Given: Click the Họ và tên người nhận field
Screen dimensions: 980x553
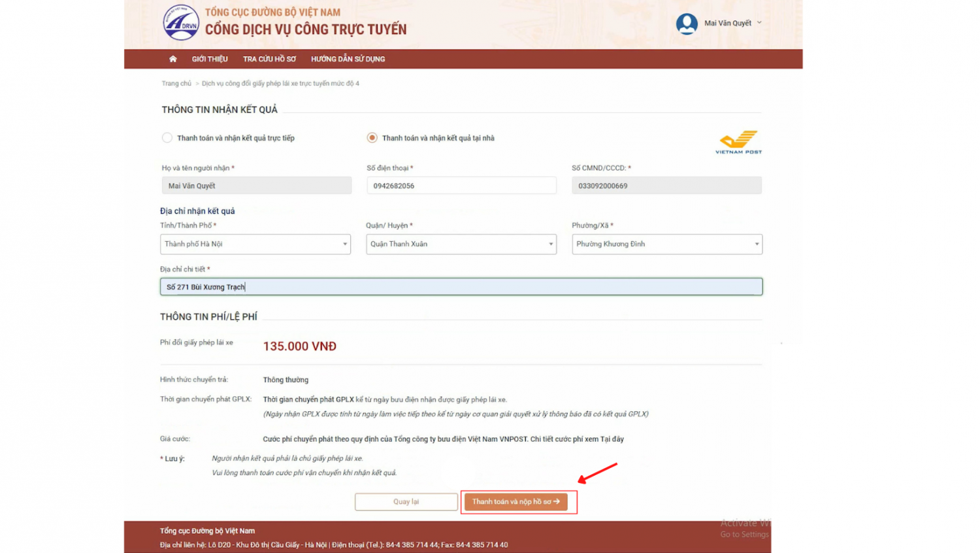Looking at the screenshot, I should click(x=256, y=186).
